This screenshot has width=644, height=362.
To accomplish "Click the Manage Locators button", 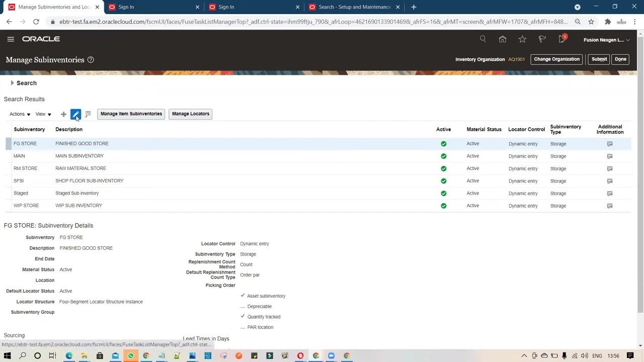I will click(191, 114).
